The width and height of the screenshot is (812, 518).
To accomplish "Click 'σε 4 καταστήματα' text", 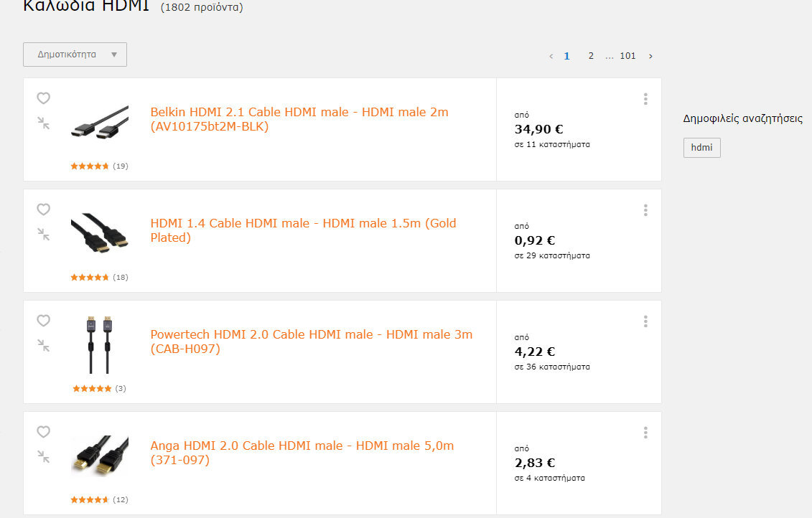I will point(549,478).
